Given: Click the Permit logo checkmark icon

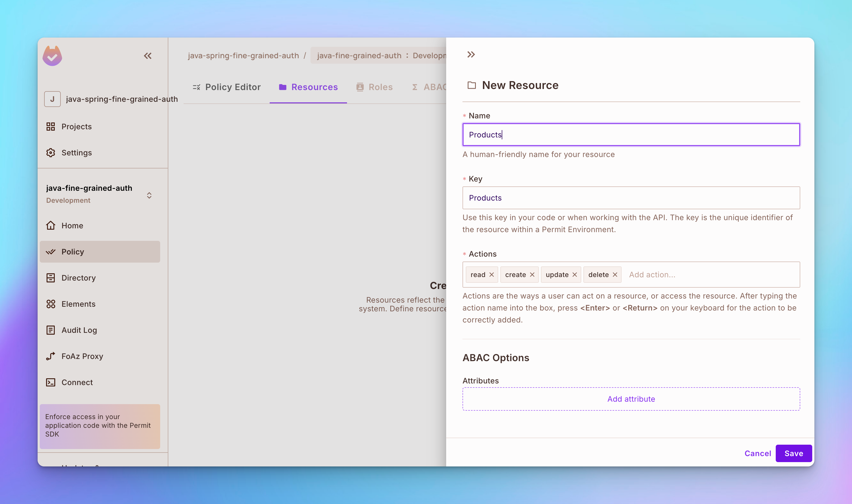Looking at the screenshot, I should pos(52,56).
